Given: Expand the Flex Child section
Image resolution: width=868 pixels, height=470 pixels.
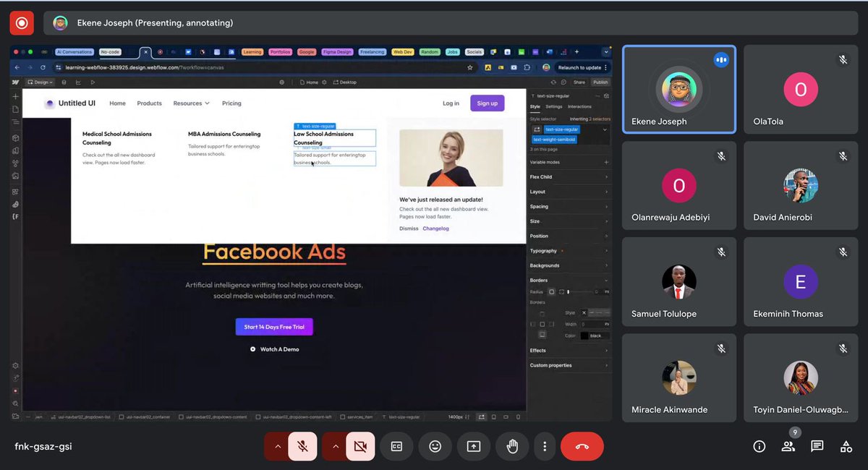Looking at the screenshot, I should pos(569,176).
